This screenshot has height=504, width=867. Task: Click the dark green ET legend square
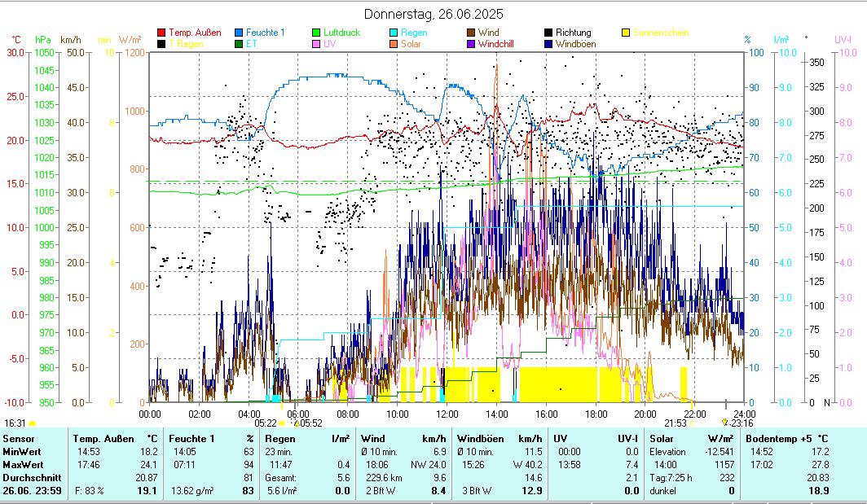click(x=240, y=44)
